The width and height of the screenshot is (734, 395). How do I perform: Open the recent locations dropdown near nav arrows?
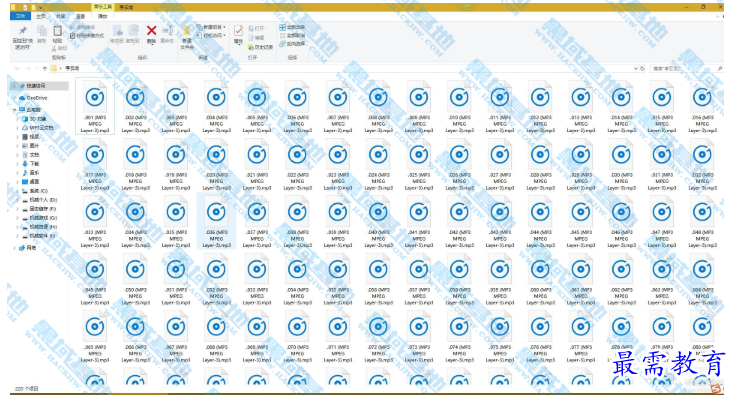pos(37,68)
